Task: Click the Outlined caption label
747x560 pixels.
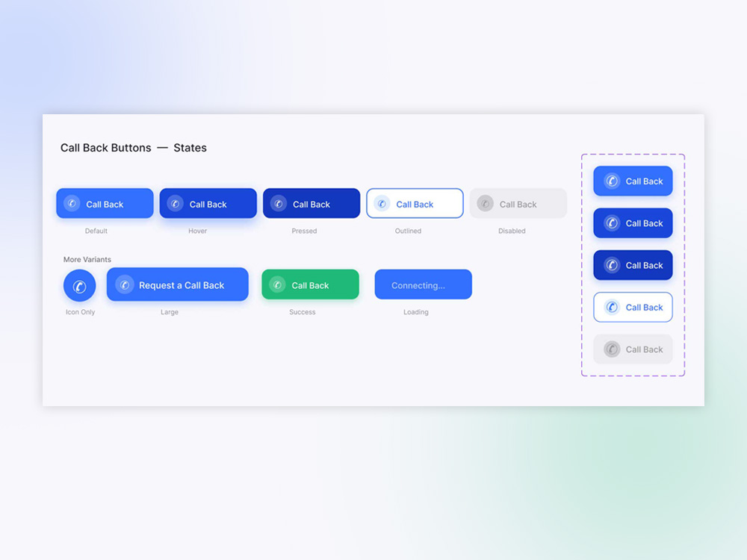Action: pyautogui.click(x=409, y=231)
